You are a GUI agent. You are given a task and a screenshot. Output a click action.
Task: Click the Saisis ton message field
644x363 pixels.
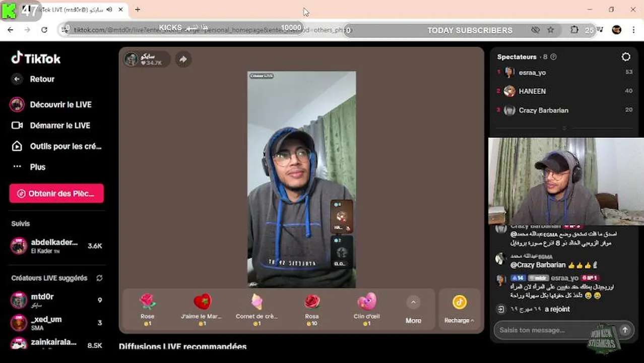[554, 330]
